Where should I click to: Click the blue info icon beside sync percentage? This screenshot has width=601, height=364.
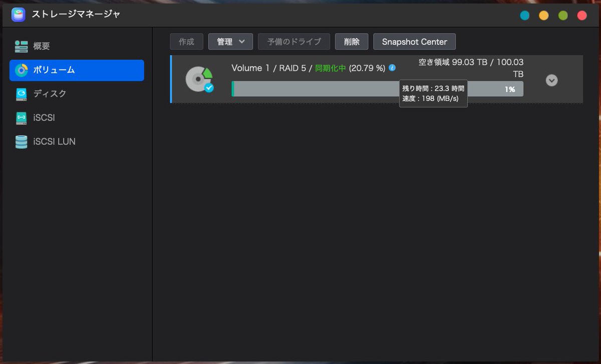click(392, 68)
